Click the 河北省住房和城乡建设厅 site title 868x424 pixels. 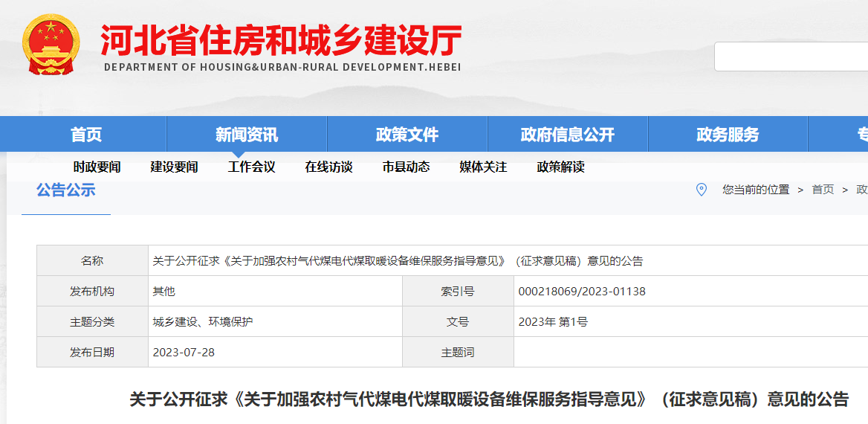tap(281, 40)
